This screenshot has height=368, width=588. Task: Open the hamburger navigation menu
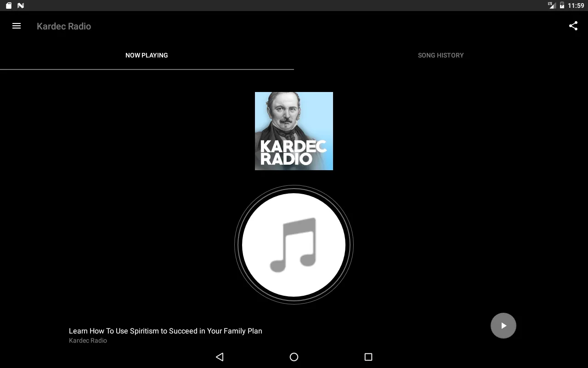point(17,26)
